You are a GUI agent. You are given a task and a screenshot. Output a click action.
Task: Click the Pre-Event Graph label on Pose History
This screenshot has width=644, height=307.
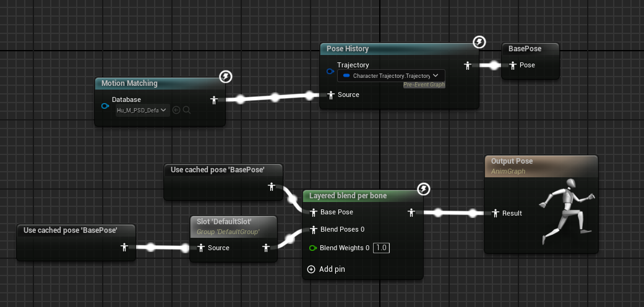pos(424,85)
